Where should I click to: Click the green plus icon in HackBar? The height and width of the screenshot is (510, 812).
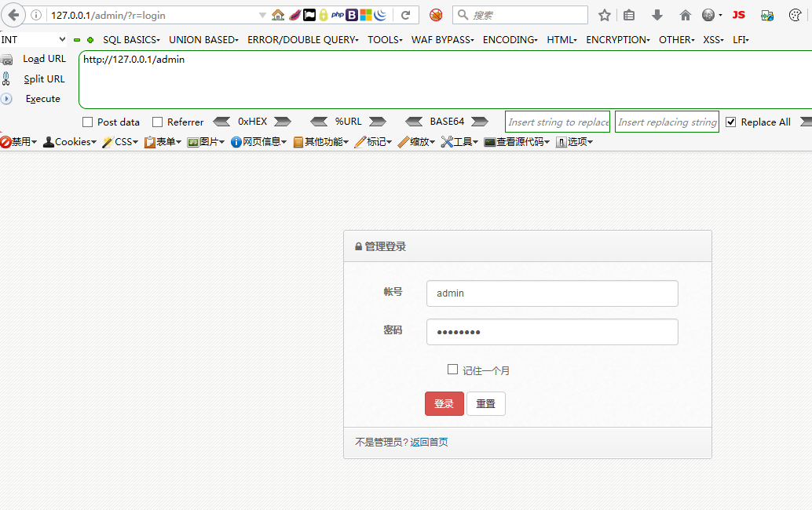tap(90, 40)
